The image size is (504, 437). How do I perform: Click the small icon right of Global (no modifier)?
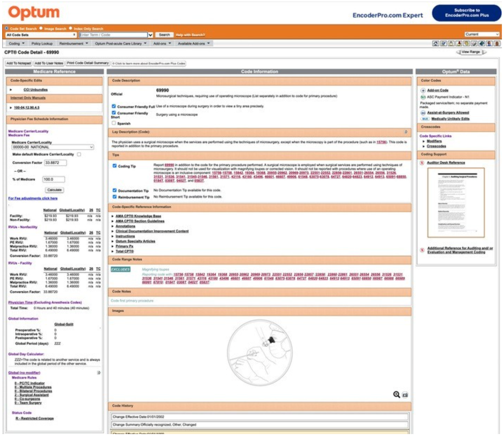point(99,373)
